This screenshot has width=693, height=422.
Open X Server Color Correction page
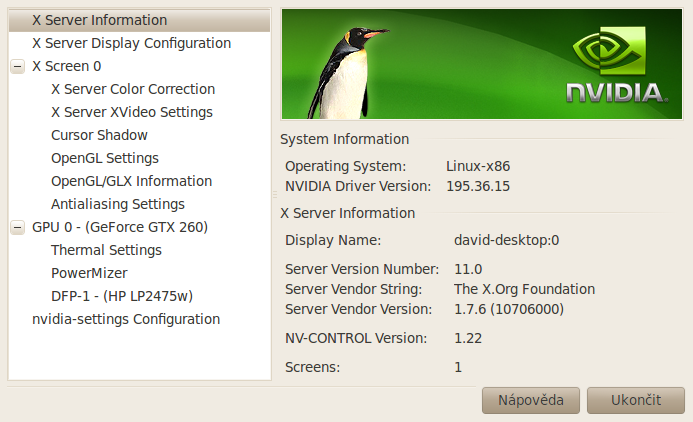tap(133, 89)
